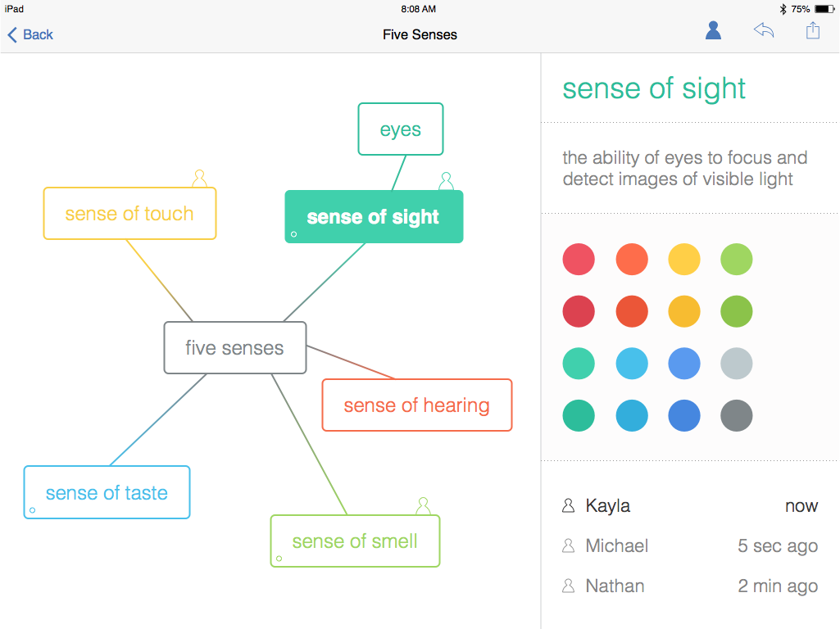The height and width of the screenshot is (629, 840).
Task: Tap the 8:08 AM clock in status bar
Action: click(x=419, y=9)
